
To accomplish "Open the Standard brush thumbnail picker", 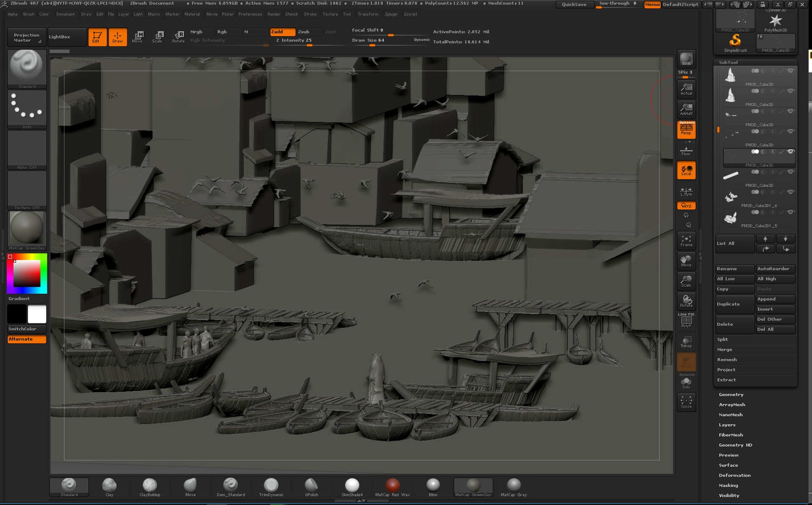I will (27, 69).
